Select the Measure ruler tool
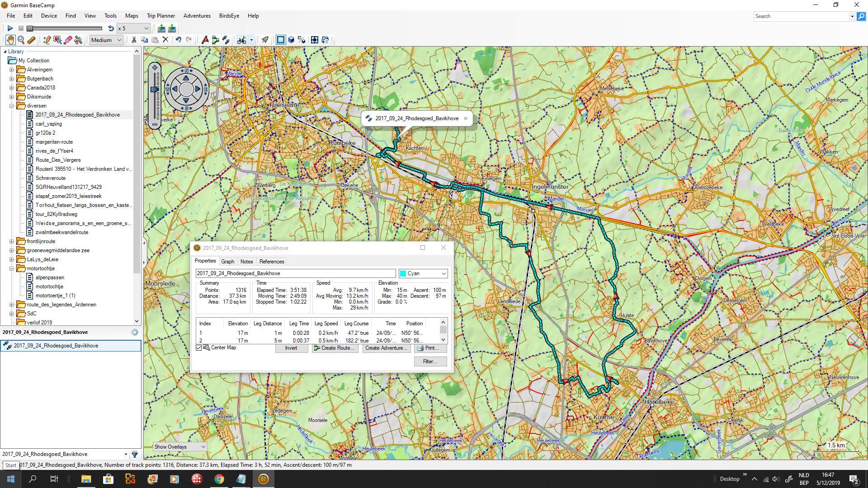The width and height of the screenshot is (868, 488). [31, 40]
